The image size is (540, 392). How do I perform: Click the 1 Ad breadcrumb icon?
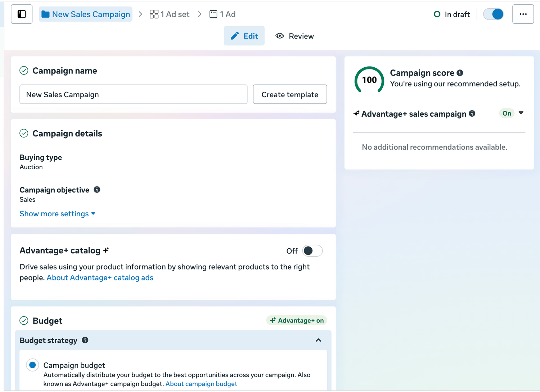click(213, 14)
